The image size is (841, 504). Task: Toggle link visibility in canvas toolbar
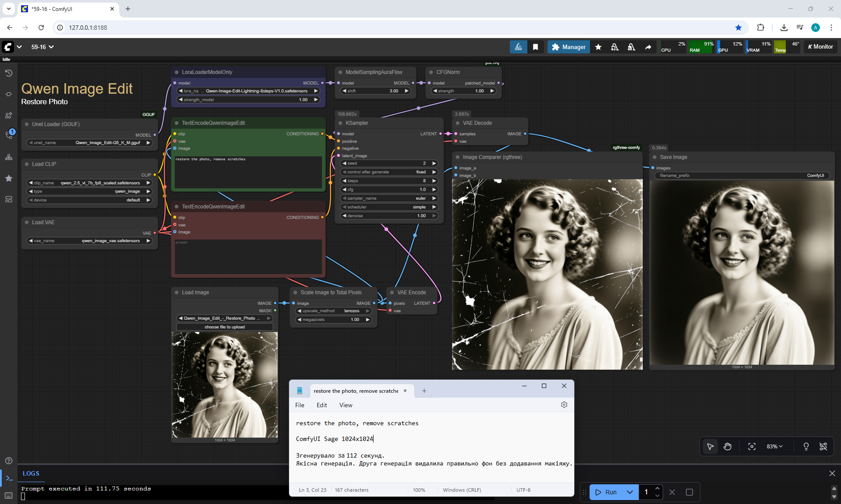[x=823, y=446]
